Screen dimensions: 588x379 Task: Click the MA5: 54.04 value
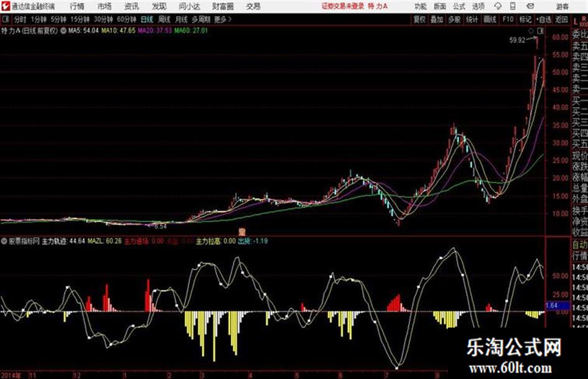coord(83,30)
